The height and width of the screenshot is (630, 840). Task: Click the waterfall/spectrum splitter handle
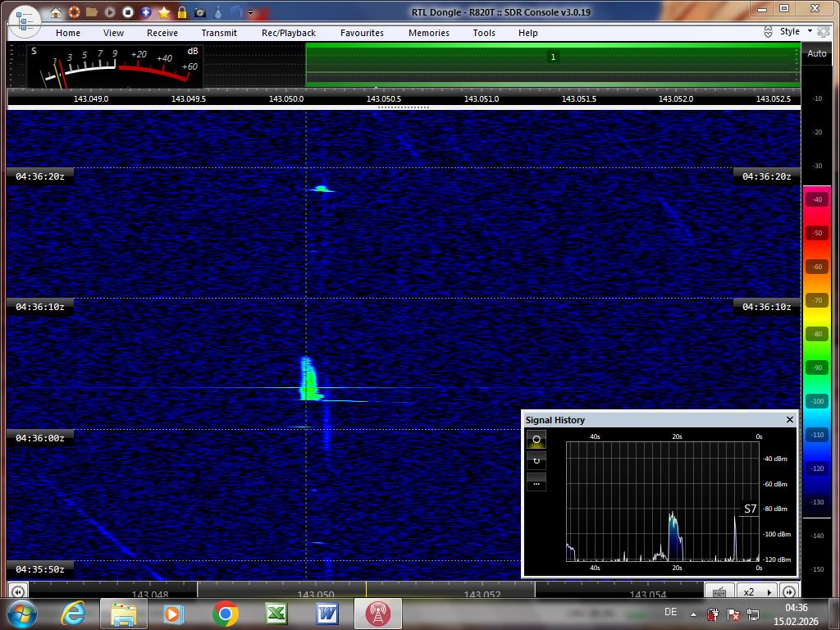pyautogui.click(x=404, y=107)
